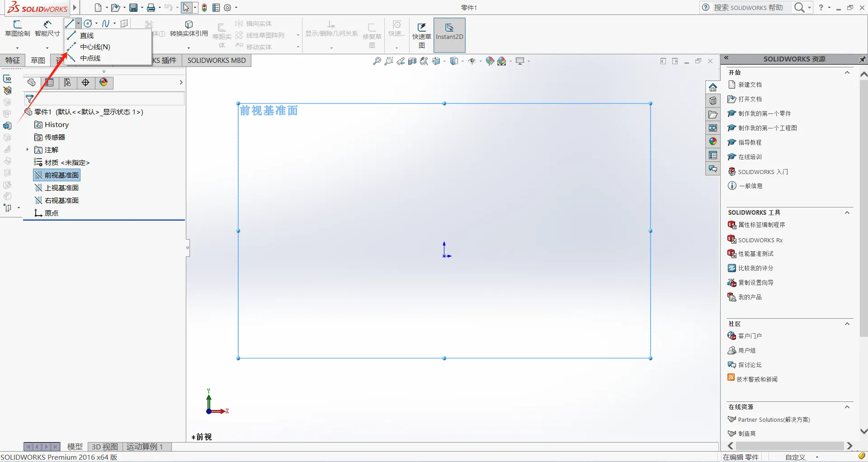
Task: Click the New document icon
Action: (x=98, y=8)
